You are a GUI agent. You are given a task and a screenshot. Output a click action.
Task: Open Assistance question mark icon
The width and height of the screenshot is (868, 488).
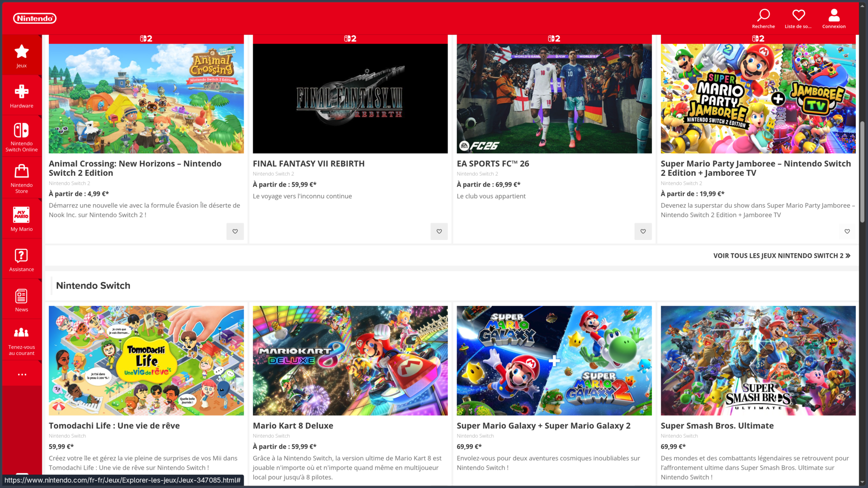(22, 259)
